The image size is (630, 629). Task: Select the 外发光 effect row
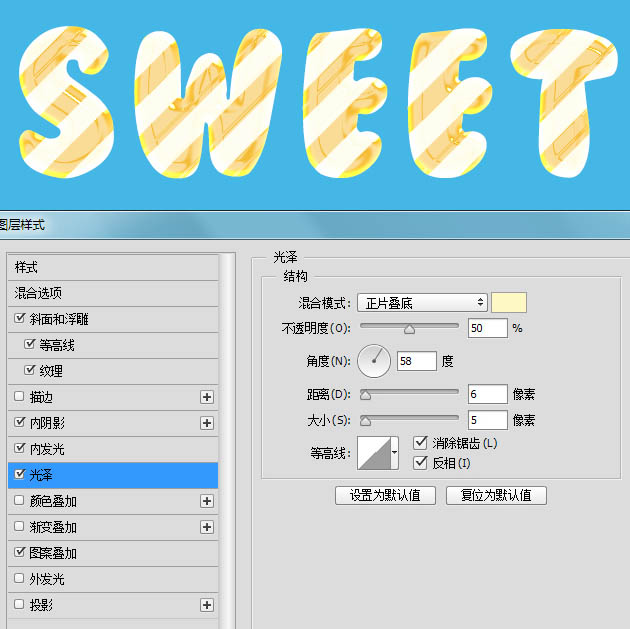pyautogui.click(x=113, y=579)
